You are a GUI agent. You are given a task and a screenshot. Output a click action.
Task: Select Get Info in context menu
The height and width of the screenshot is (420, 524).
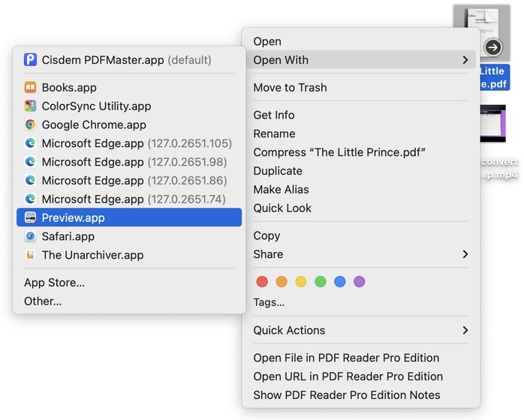point(361,115)
